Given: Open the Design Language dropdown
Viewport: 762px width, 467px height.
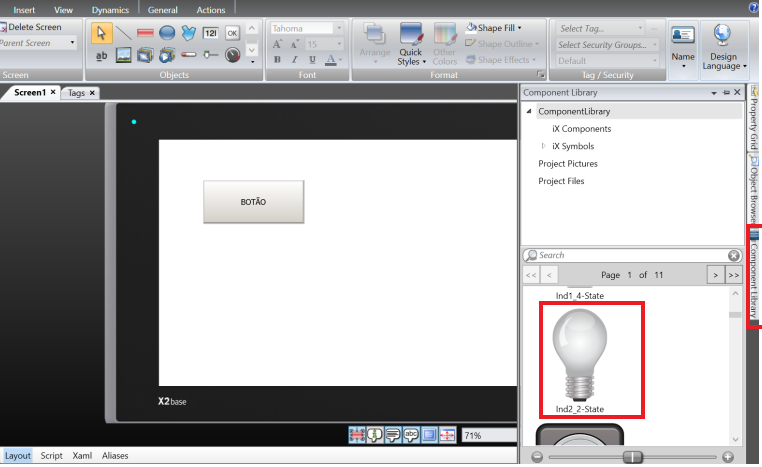Looking at the screenshot, I should [723, 50].
